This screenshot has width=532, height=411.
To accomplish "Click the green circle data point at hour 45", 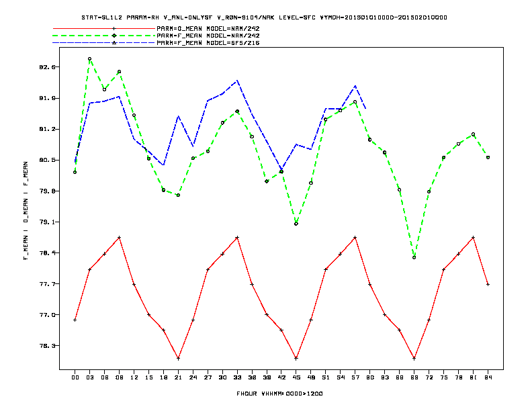I will [296, 224].
